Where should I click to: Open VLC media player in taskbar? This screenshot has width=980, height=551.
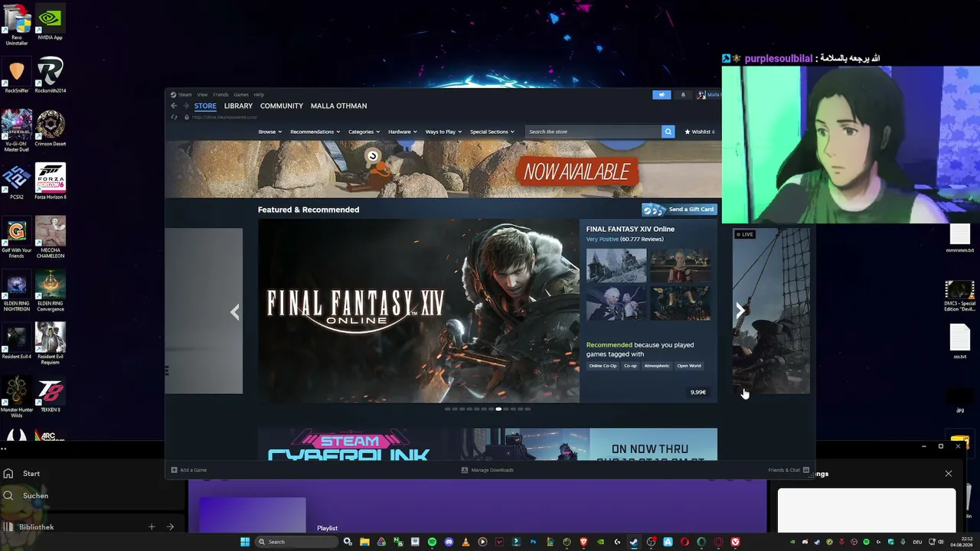click(x=465, y=542)
